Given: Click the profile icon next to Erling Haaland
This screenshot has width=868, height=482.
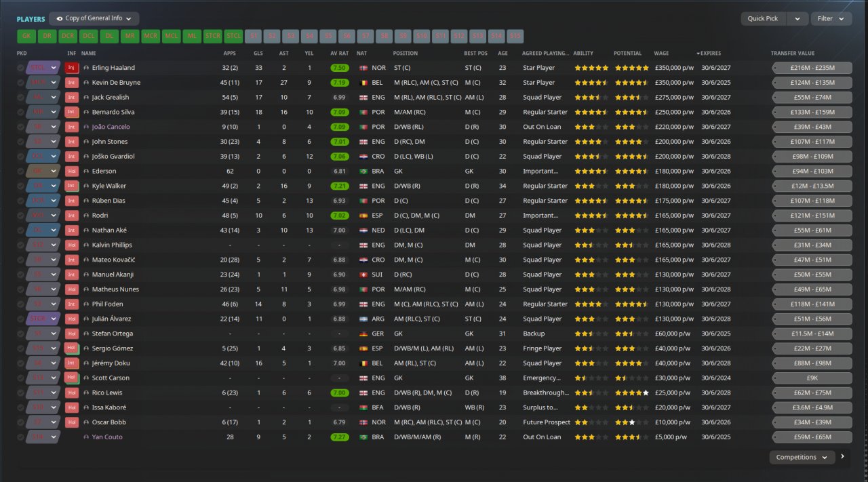Looking at the screenshot, I should coord(86,68).
